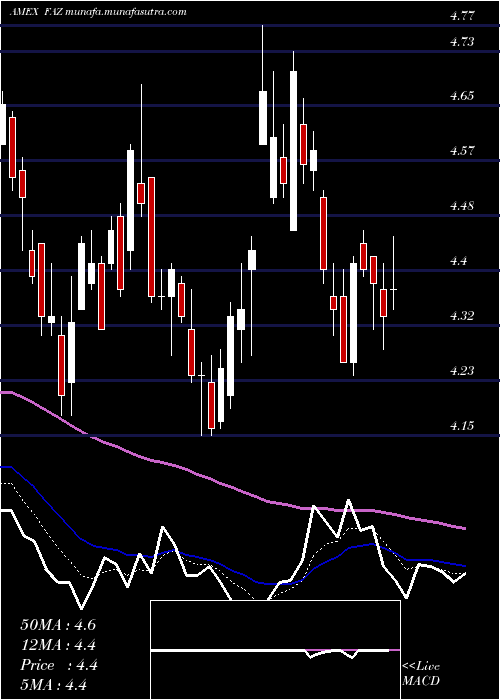Click the 12MA : 4.4 legend value

58,645
